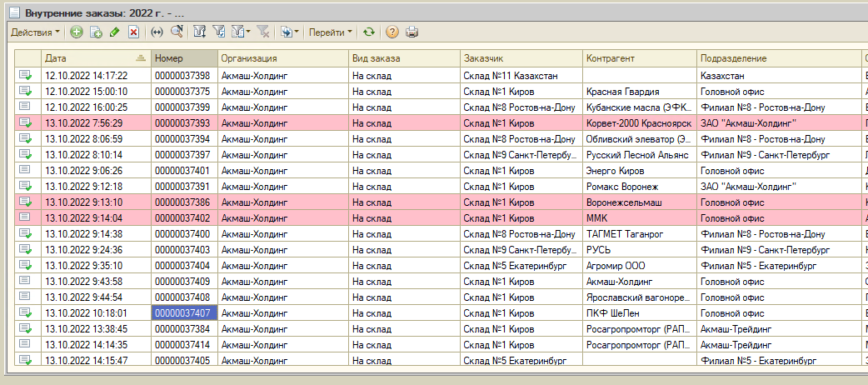868x385 pixels.
Task: Click the document icon of order 00000037398
Action: 26,75
